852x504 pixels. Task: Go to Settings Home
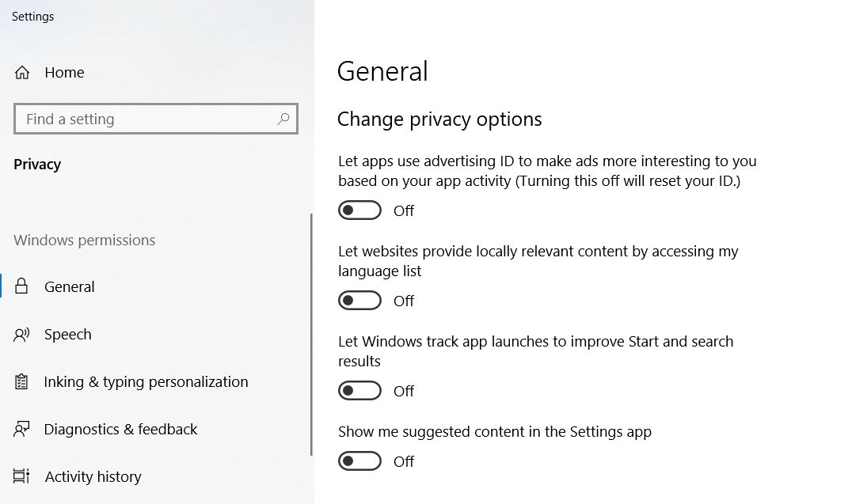point(64,73)
